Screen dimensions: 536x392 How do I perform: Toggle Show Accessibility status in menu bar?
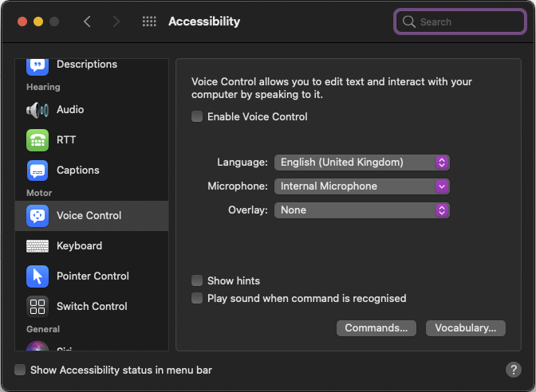click(20, 370)
